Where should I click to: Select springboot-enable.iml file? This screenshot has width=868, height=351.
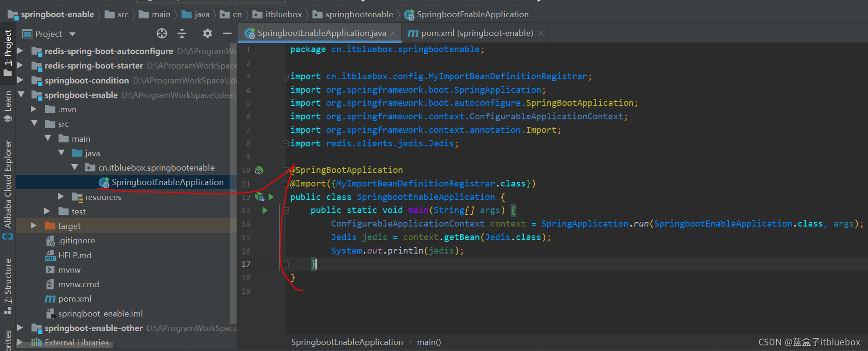[100, 314]
